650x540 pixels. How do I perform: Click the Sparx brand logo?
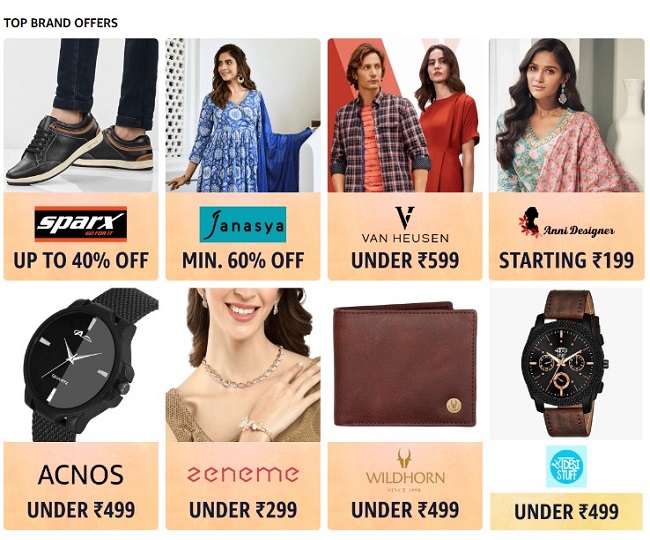click(80, 224)
